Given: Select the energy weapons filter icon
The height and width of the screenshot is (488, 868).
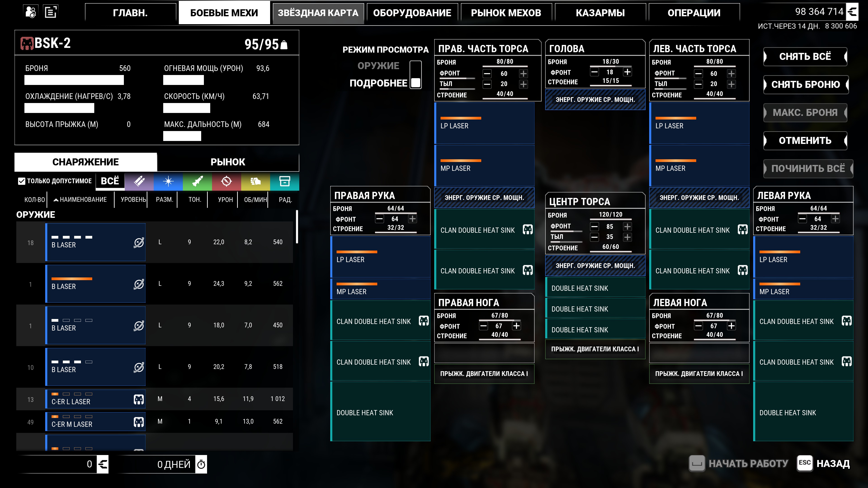Looking at the screenshot, I should [168, 181].
